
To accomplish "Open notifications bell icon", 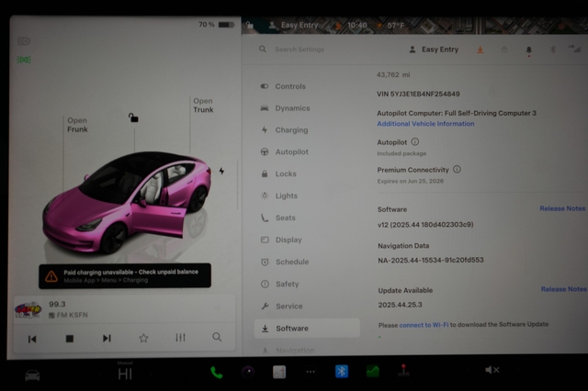I will tap(529, 50).
